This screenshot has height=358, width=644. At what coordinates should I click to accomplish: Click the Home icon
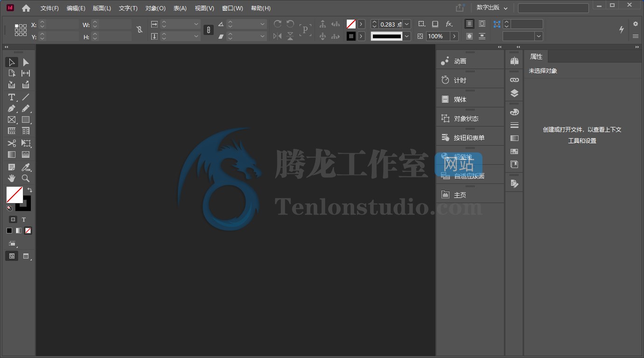pyautogui.click(x=26, y=8)
